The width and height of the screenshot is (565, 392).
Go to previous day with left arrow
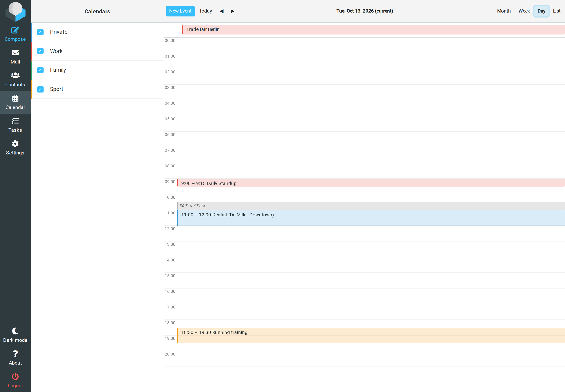tap(222, 11)
